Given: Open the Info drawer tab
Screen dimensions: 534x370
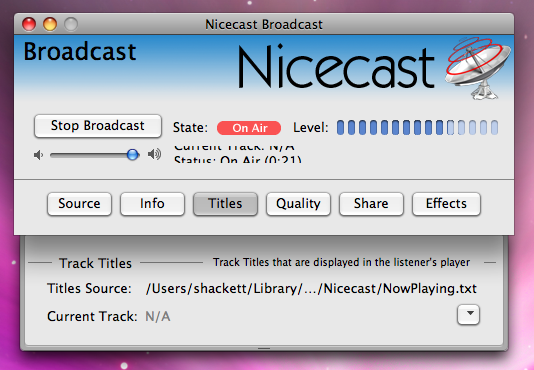Looking at the screenshot, I should [152, 204].
